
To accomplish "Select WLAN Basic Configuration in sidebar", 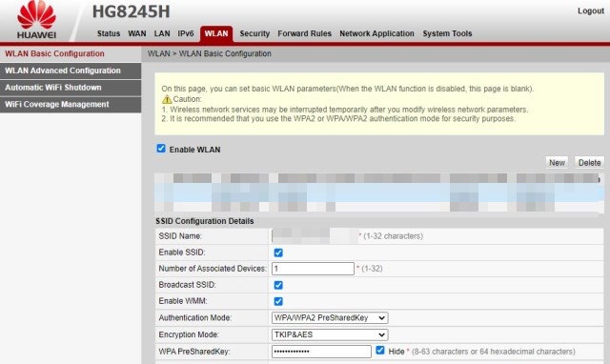I will 71,53.
